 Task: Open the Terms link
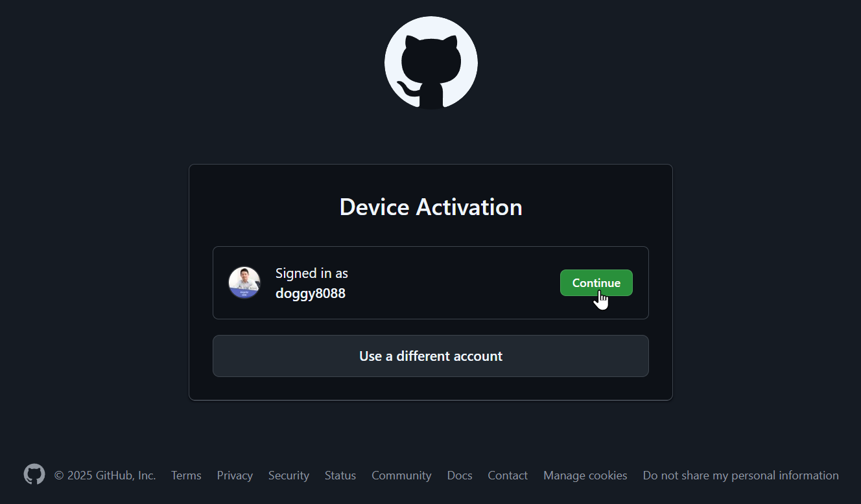coord(186,475)
